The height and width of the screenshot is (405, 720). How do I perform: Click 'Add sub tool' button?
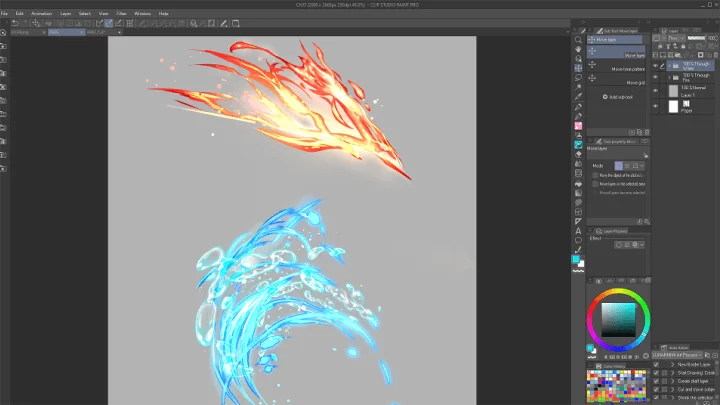pyautogui.click(x=618, y=97)
